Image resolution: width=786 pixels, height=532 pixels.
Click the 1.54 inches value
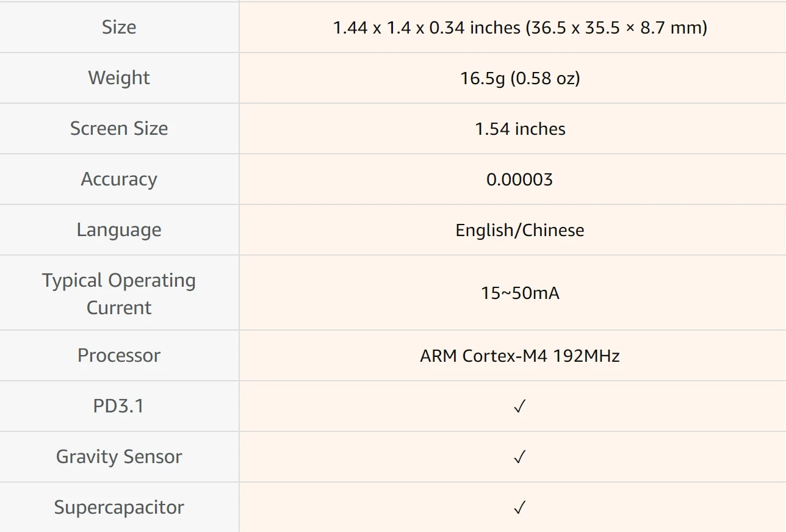coord(520,129)
